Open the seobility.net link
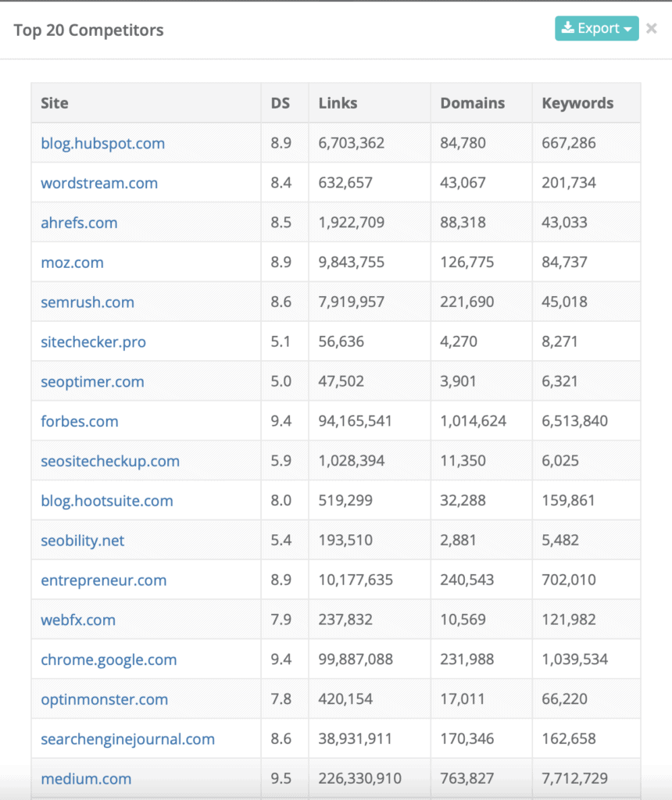This screenshot has width=672, height=800. (82, 541)
